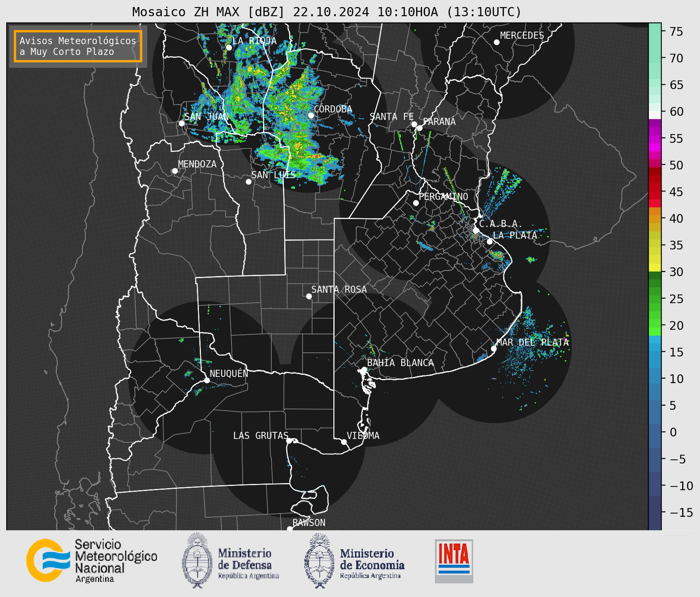Image resolution: width=700 pixels, height=597 pixels.
Task: Click the CÓRDOBA label
Action: pos(333,109)
